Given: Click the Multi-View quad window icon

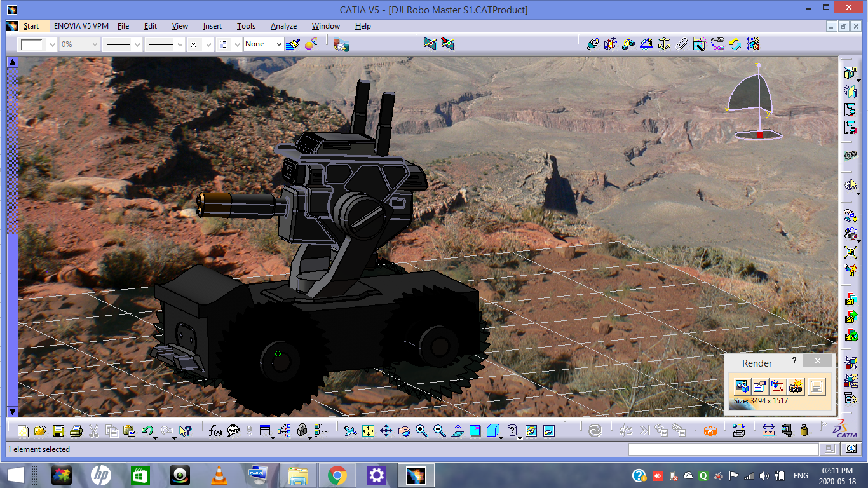Looking at the screenshot, I should tap(475, 431).
